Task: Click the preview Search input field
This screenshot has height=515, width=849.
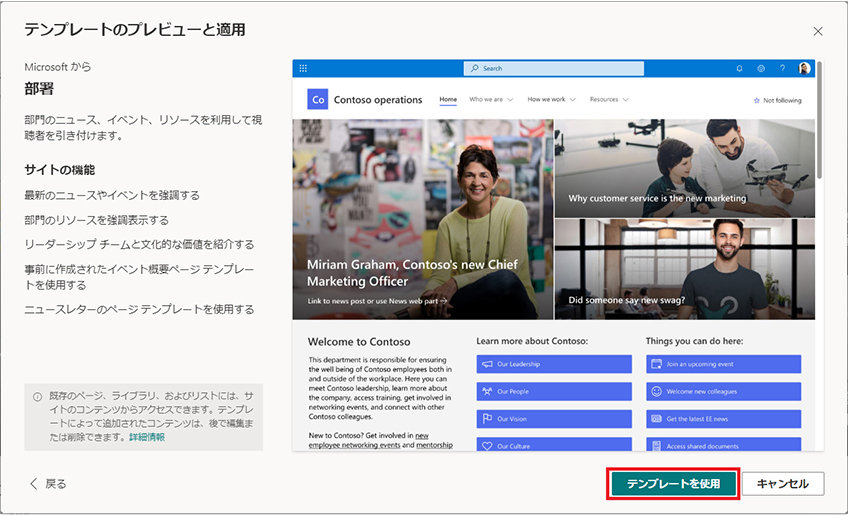Action: (554, 68)
